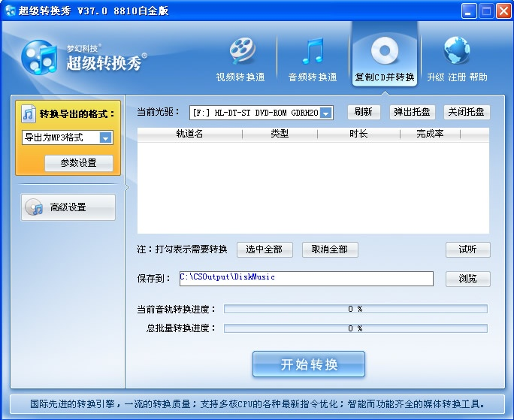This screenshot has height=420, width=514.
Task: Click the 时长 column header
Action: [x=358, y=134]
